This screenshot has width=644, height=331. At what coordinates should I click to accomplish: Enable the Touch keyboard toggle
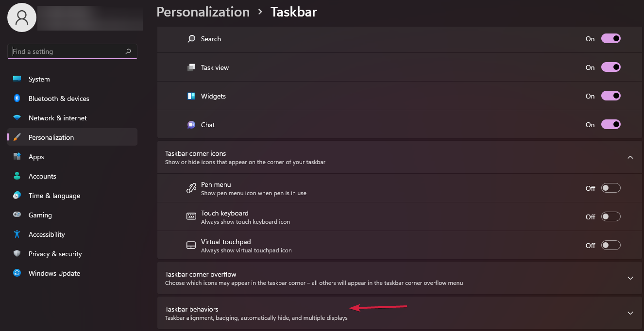tap(610, 217)
